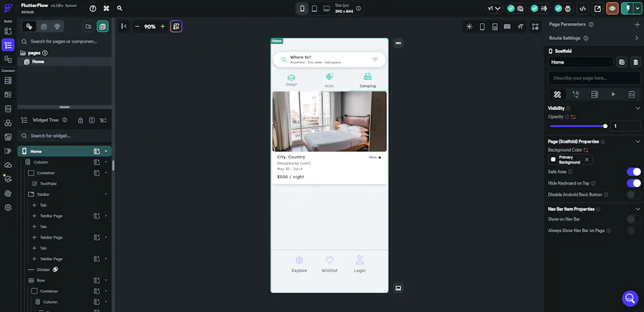Open keyboard shortcuts command icon
The height and width of the screenshot is (312, 644).
pos(106,8)
